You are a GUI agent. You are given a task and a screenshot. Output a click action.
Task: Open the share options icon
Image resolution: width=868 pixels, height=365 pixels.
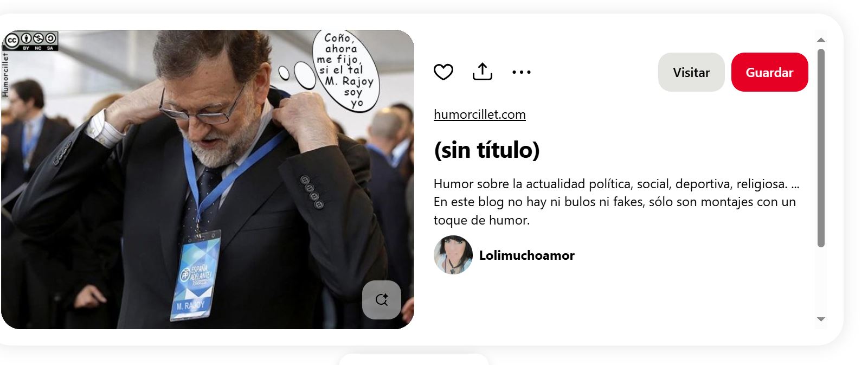482,72
